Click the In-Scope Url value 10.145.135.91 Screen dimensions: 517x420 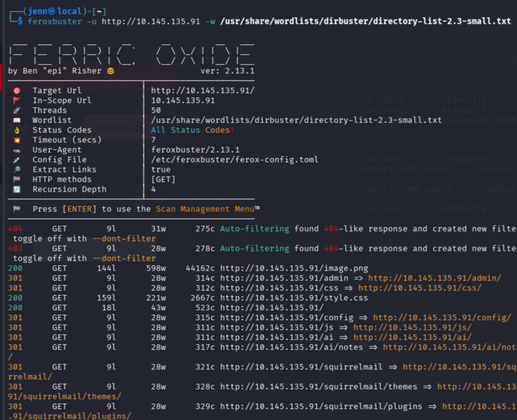(x=183, y=101)
